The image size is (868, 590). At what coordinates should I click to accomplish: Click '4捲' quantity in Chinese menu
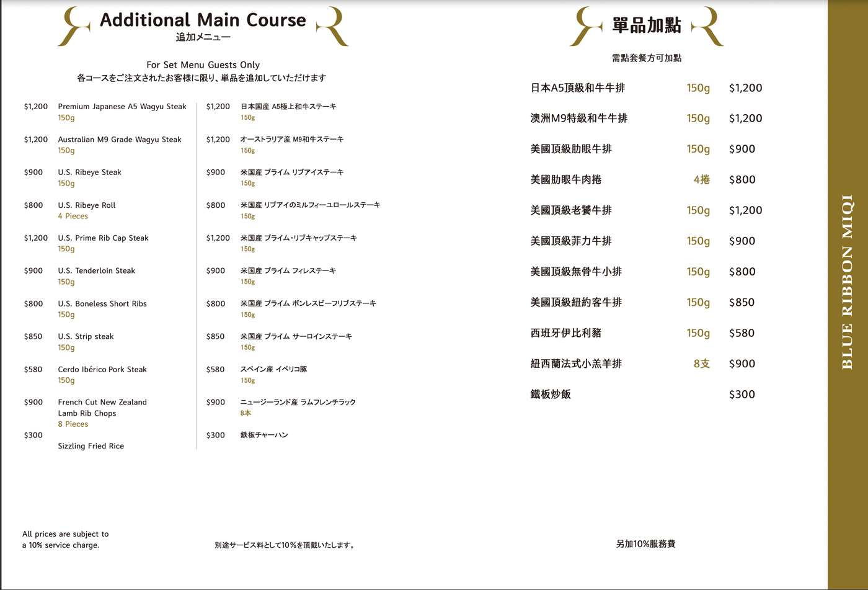coord(702,180)
